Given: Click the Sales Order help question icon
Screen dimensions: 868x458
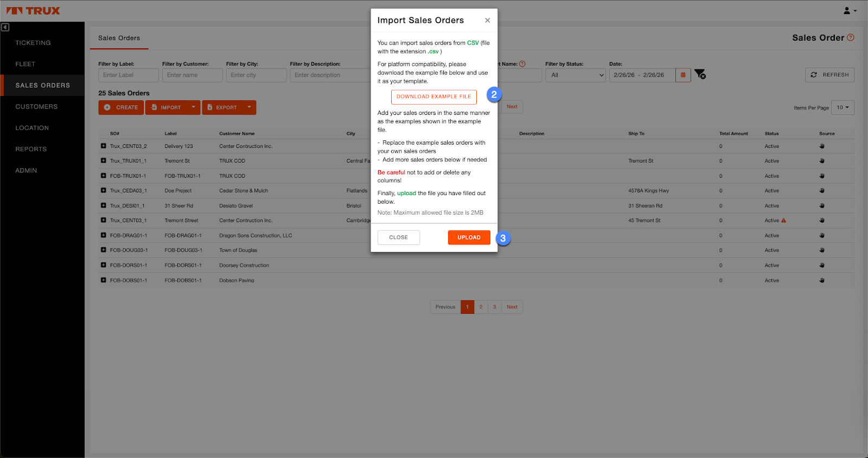Looking at the screenshot, I should [851, 37].
